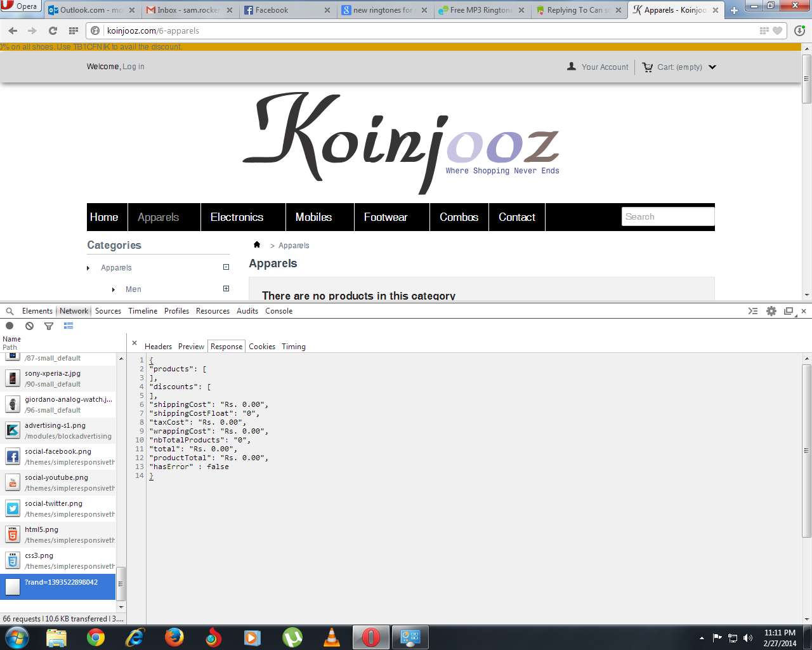
Task: Open the Windows Start menu
Action: 17,637
